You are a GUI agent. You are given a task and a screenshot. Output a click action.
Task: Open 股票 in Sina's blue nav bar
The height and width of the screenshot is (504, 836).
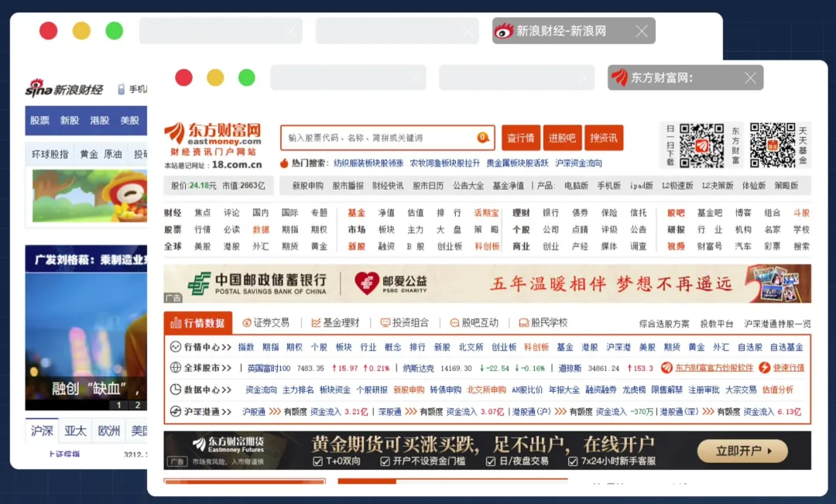(39, 121)
